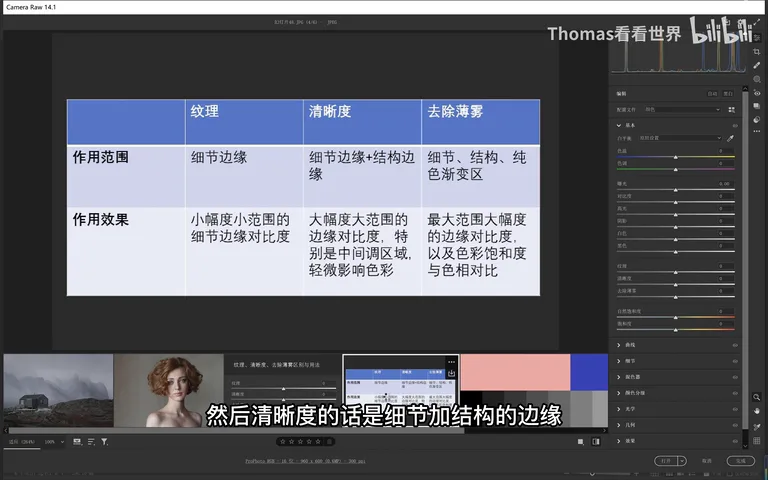Screen dimensions: 768x480
Task: Open workflow options link ProPhoto RGB
Action: (305, 461)
